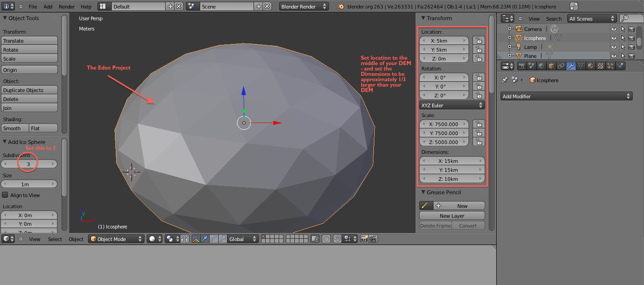Open the Material properties sphere icon
The width and height of the screenshot is (644, 285).
click(591, 66)
